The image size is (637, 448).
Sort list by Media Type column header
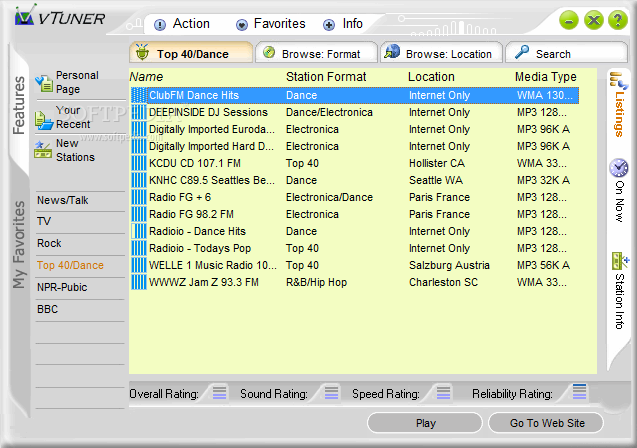point(546,77)
